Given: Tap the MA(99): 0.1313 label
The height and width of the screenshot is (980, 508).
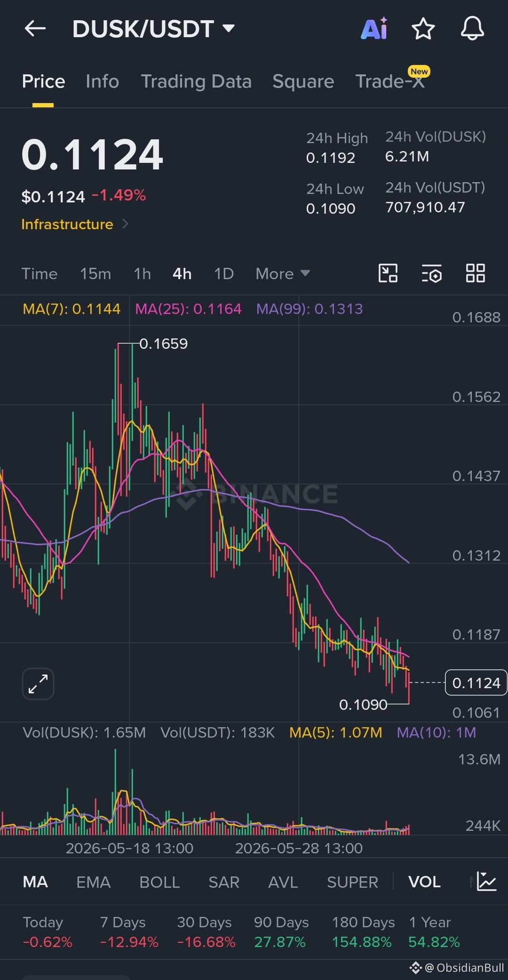Looking at the screenshot, I should 310,309.
